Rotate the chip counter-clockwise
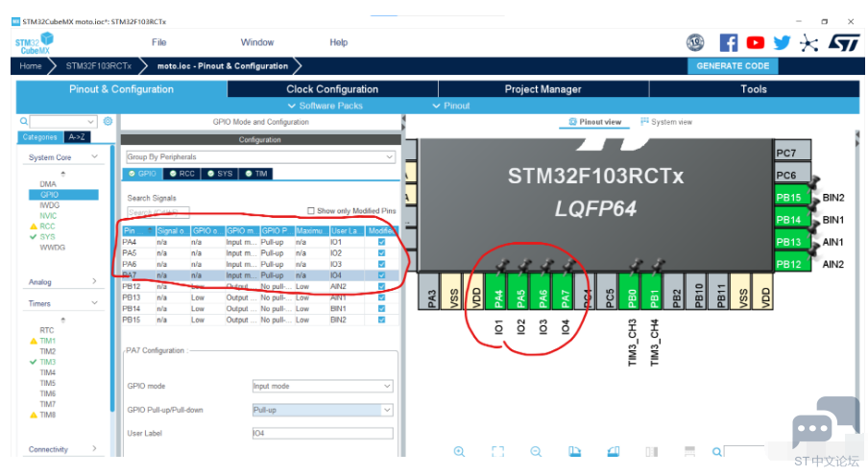 tap(614, 452)
